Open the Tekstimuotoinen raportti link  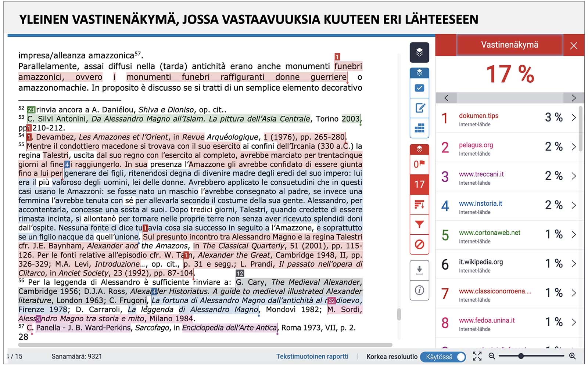coord(312,356)
